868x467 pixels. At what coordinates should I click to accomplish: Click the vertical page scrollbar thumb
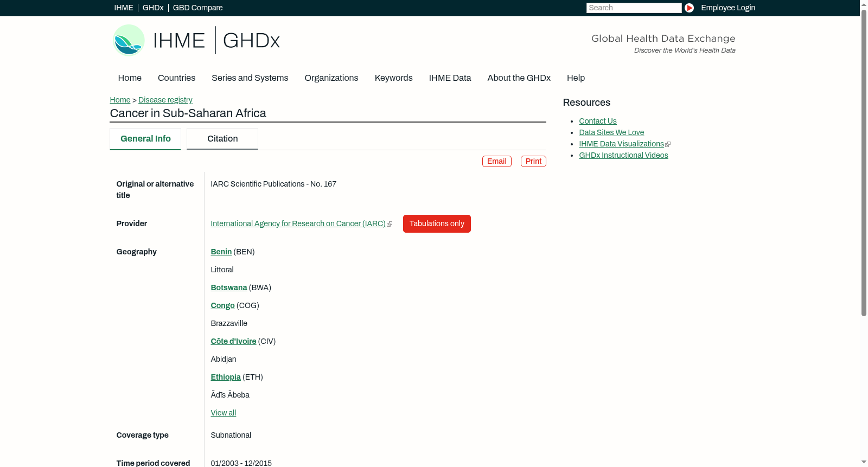coord(864,163)
